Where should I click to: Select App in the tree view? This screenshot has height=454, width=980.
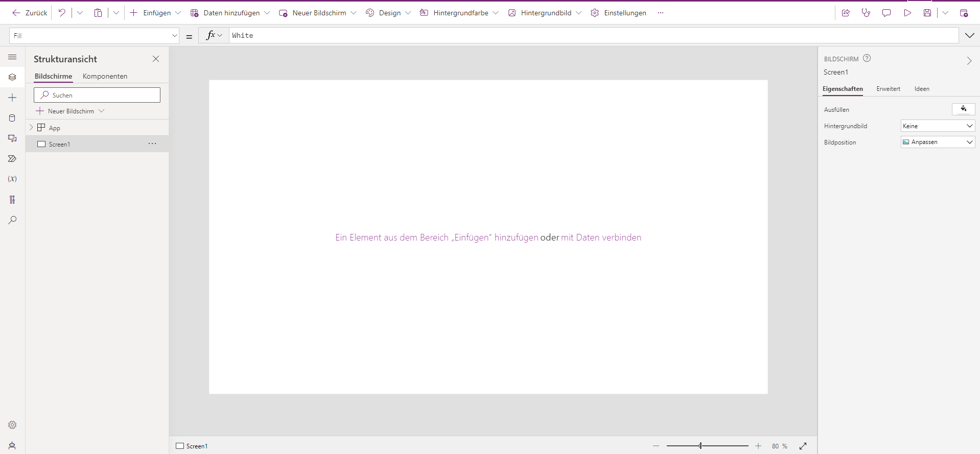[54, 128]
